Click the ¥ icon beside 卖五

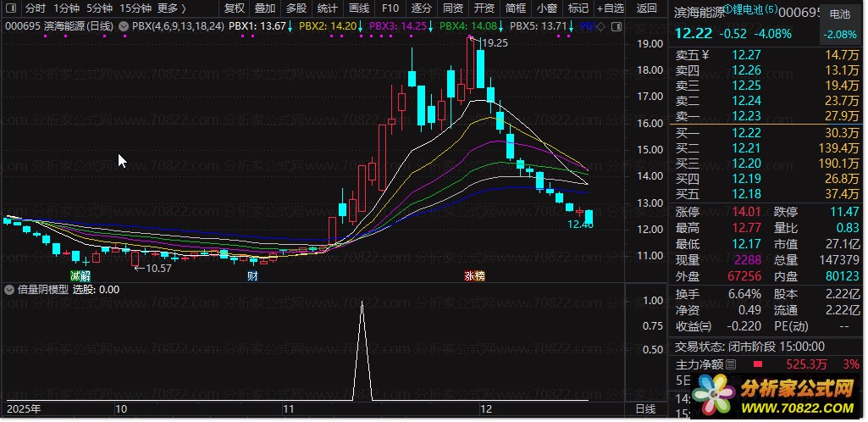pos(705,55)
